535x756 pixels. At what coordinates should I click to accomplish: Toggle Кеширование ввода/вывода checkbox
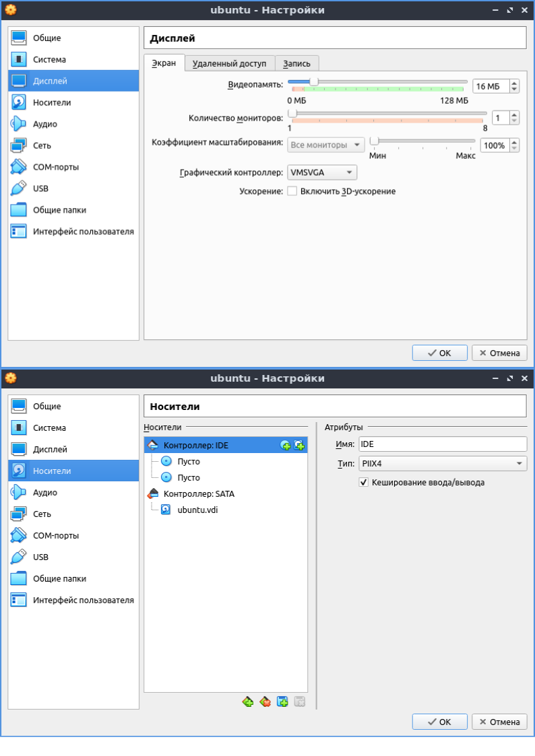[x=364, y=482]
